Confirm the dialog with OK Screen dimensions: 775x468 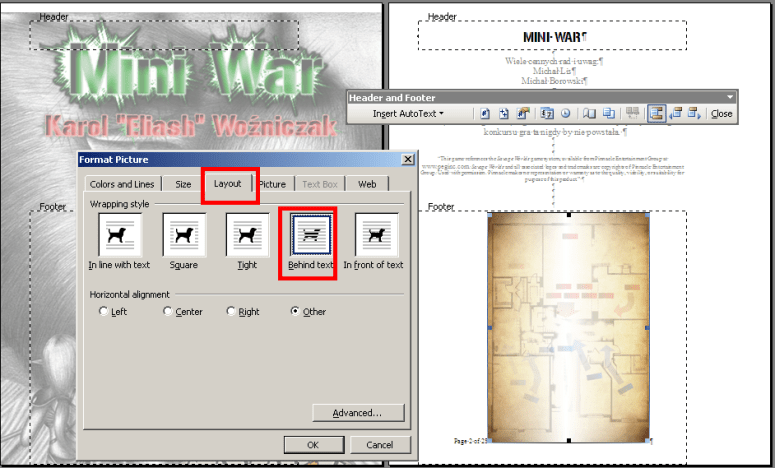(312, 444)
